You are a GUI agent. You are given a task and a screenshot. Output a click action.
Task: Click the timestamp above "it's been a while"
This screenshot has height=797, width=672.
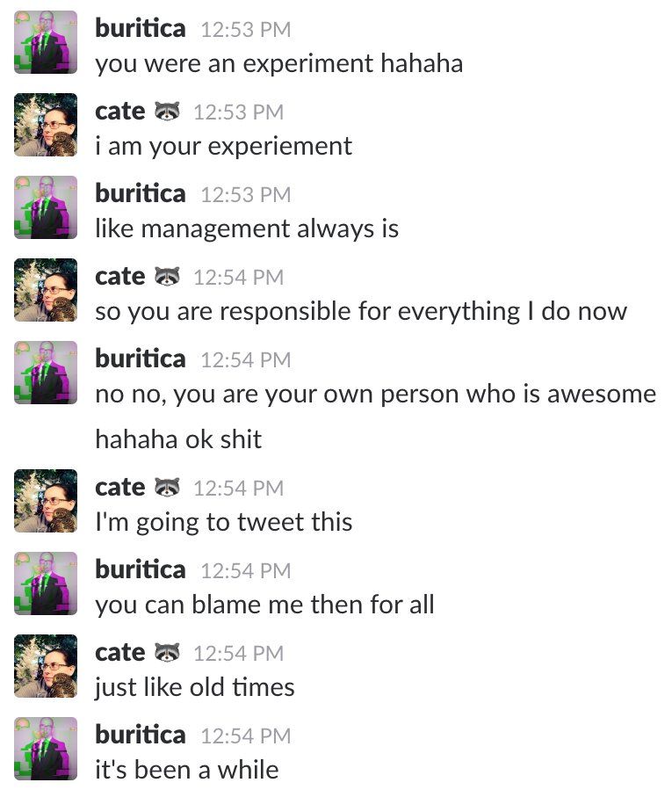click(245, 735)
